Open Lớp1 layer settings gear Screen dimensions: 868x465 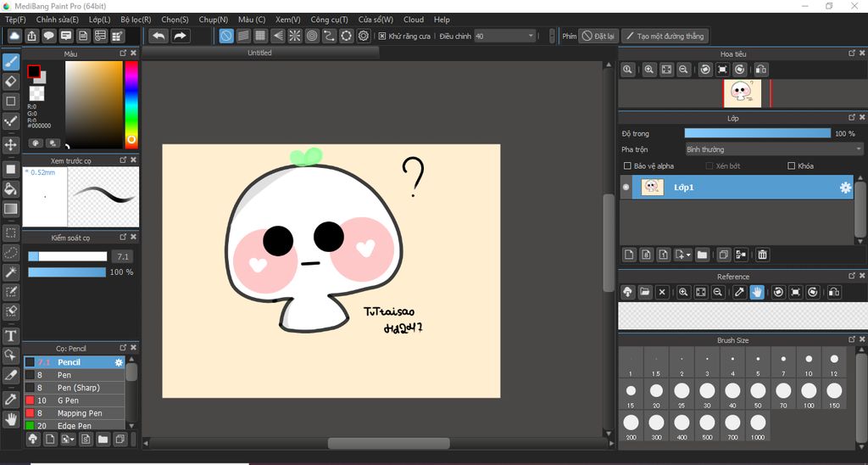(845, 188)
